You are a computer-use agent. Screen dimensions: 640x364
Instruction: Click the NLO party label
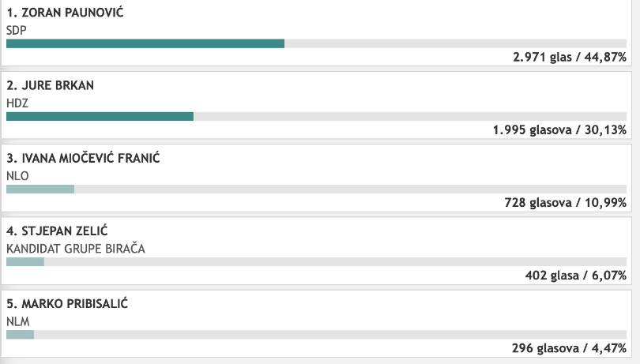click(x=17, y=176)
